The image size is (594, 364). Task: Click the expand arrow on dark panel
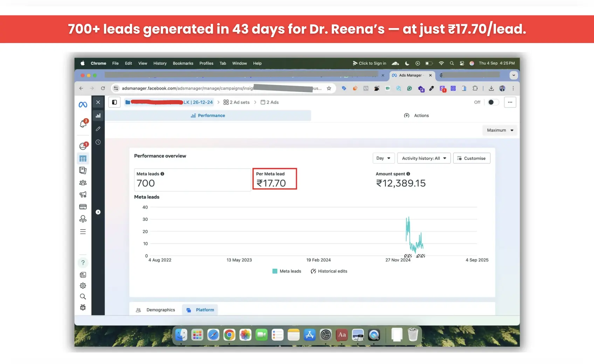(x=98, y=212)
